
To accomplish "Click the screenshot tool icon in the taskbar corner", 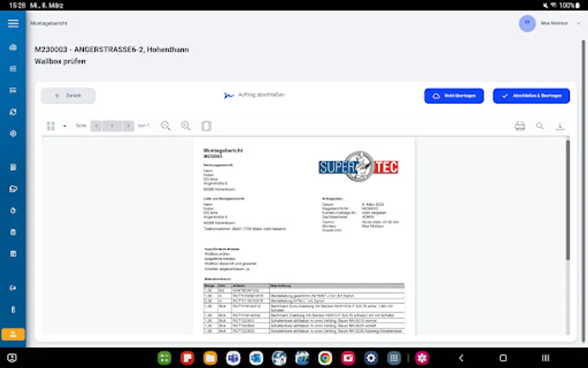I will (12, 358).
